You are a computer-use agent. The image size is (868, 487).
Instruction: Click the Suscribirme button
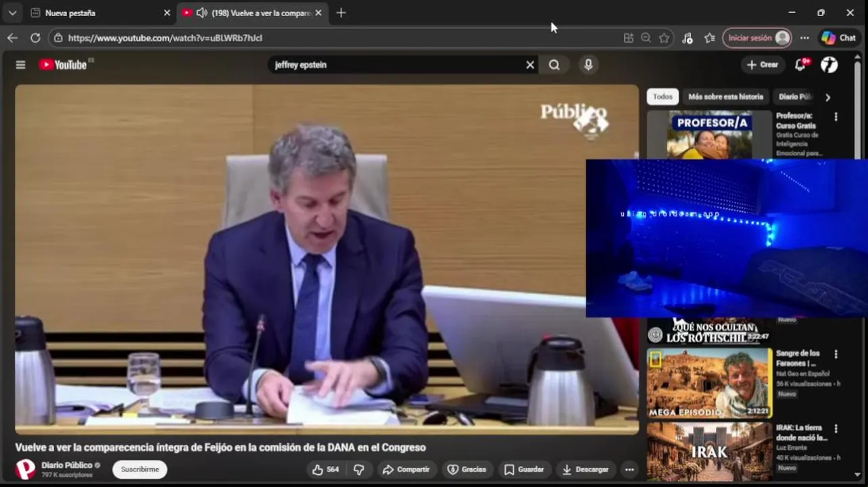[x=140, y=469]
